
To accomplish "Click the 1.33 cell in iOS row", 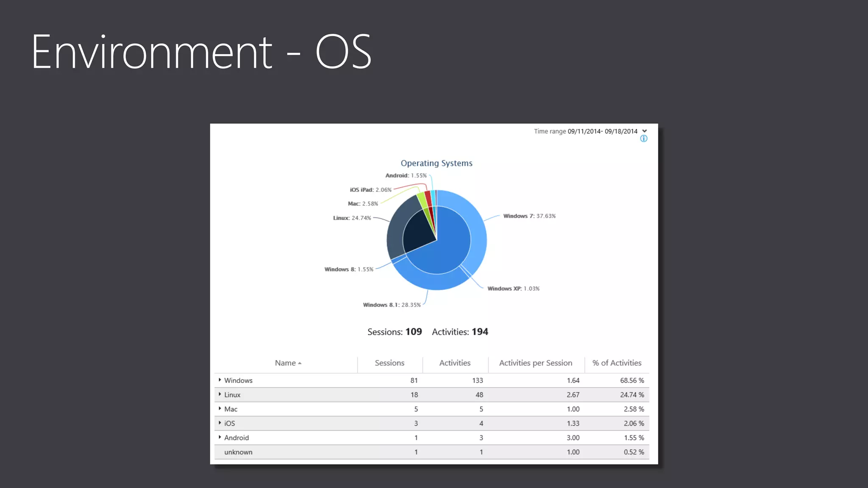I will point(573,423).
